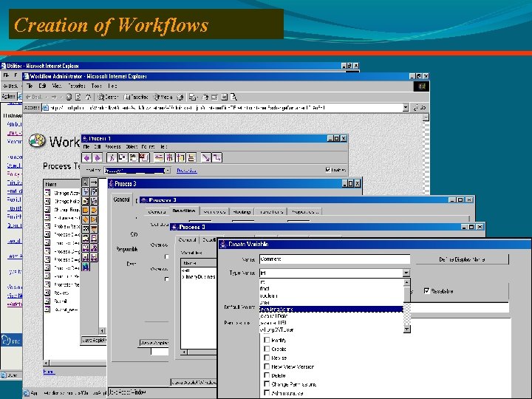Open the Type Name dropdown arrow

coord(406,273)
